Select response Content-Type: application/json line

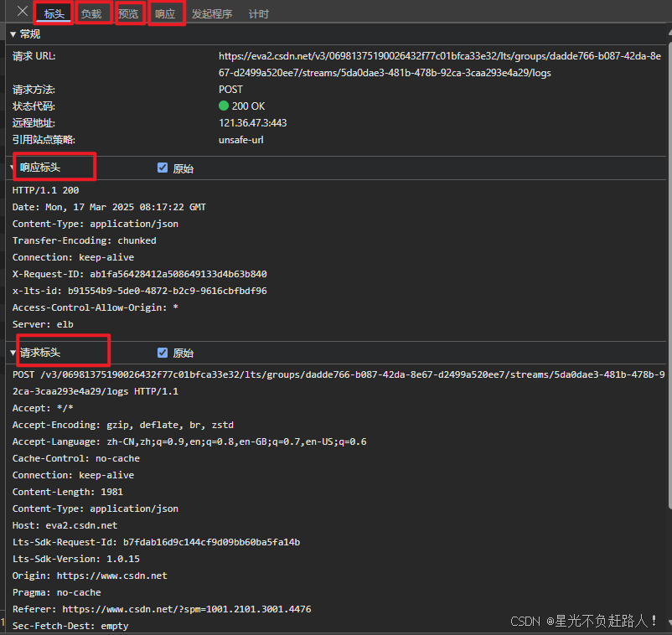click(x=96, y=224)
